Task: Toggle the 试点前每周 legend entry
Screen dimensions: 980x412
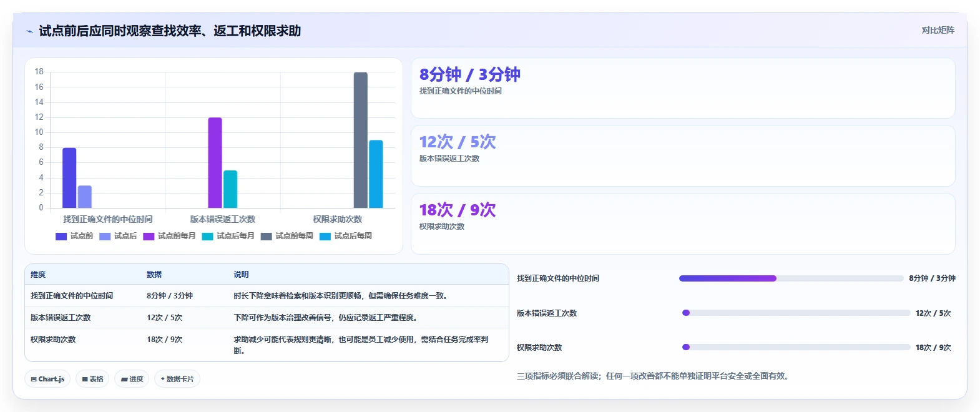Action: click(x=287, y=236)
